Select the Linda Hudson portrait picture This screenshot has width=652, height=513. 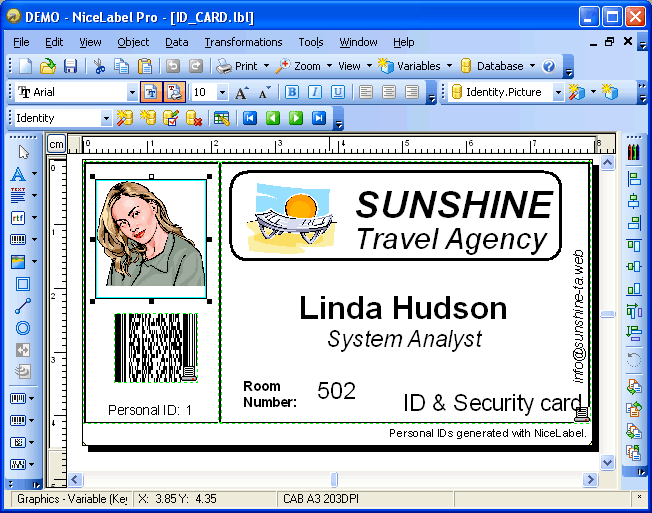pyautogui.click(x=151, y=239)
